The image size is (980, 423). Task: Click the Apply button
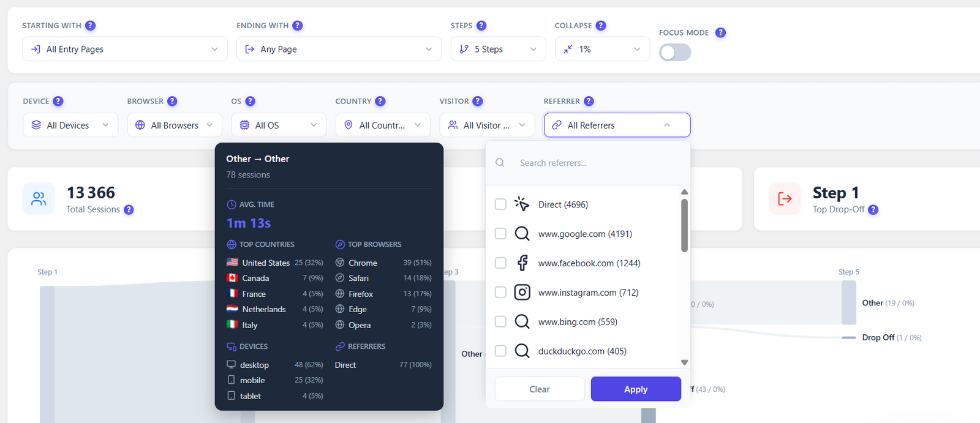tap(636, 389)
